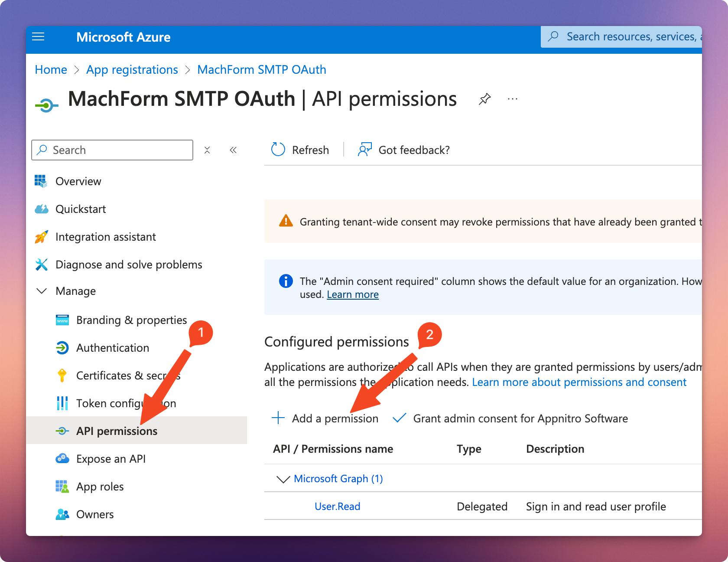Click the Authentication arrow icon
The width and height of the screenshot is (728, 562).
(62, 348)
